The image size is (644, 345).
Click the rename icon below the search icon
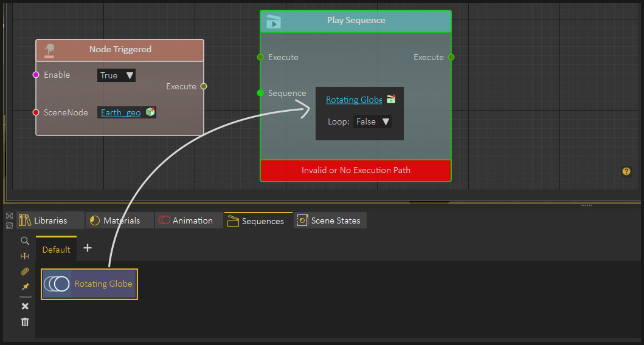(x=25, y=256)
